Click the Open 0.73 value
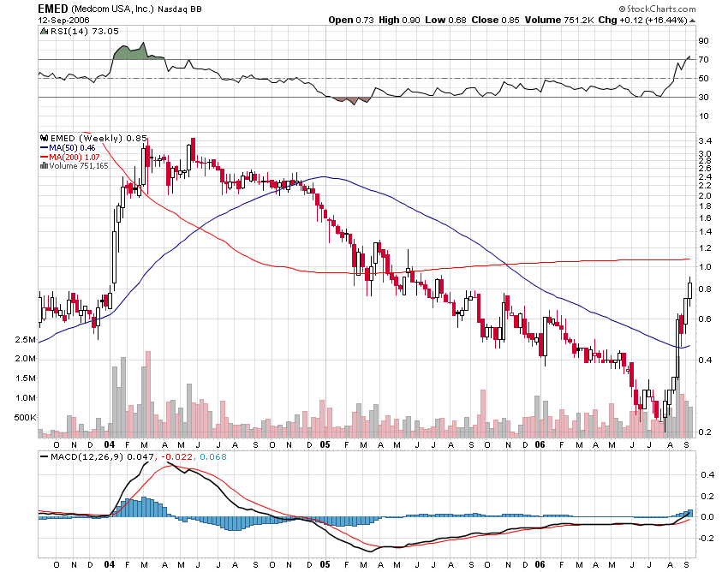Viewport: 728px width, 572px height. (x=351, y=20)
